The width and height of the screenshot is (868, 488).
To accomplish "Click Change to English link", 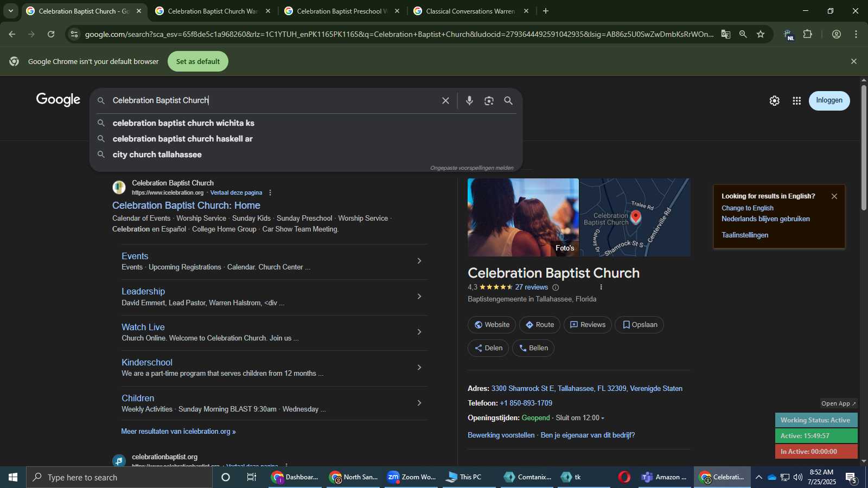I will (x=747, y=208).
